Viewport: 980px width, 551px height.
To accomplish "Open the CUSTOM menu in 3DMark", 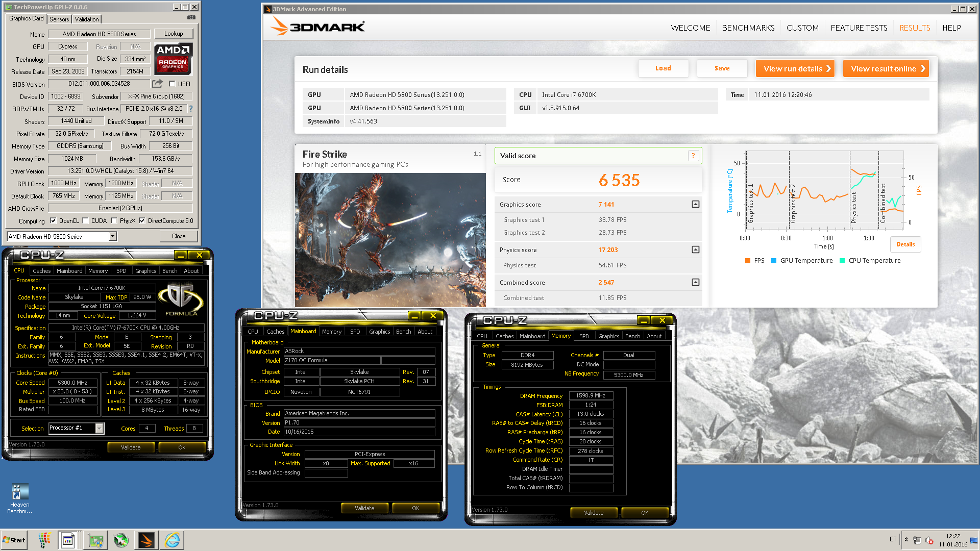I will click(802, 28).
